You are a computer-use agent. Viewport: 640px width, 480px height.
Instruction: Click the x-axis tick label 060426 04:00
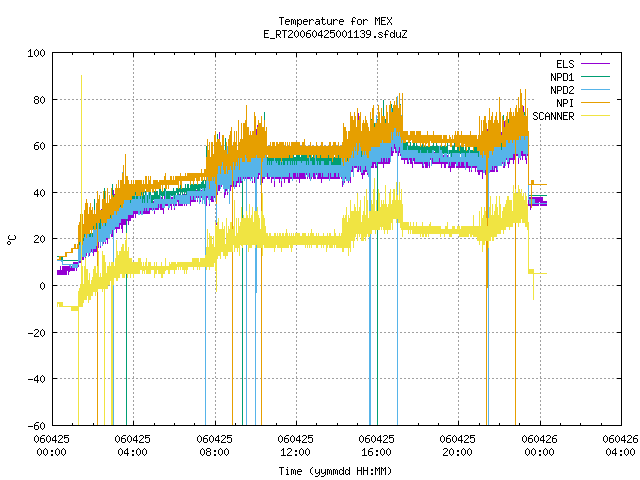620,446
